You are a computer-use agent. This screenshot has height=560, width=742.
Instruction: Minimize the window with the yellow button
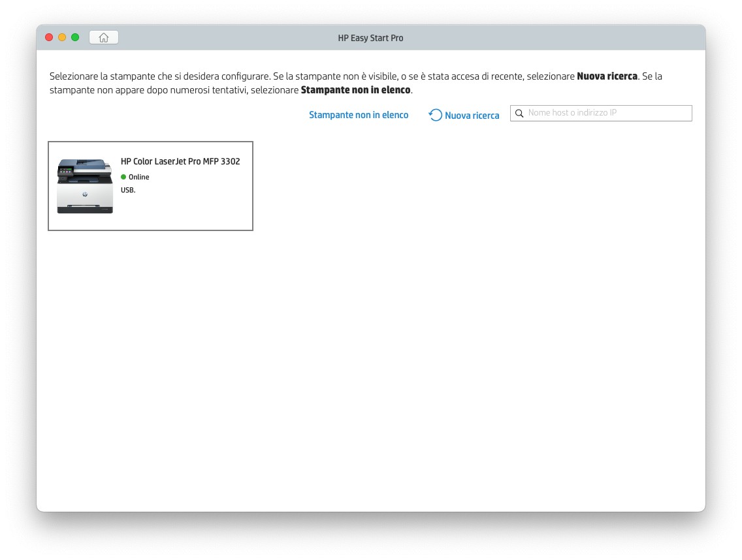[x=62, y=37]
